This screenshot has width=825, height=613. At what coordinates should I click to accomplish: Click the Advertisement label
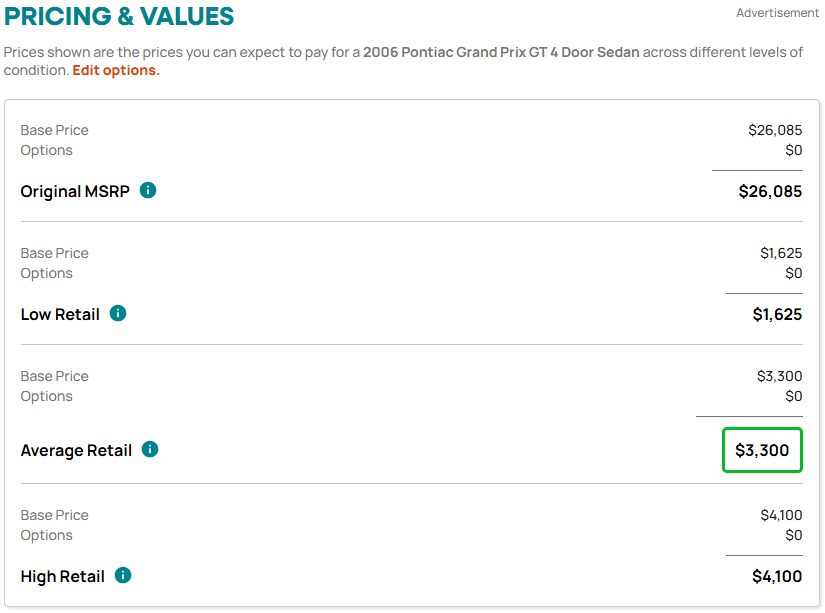click(x=777, y=13)
